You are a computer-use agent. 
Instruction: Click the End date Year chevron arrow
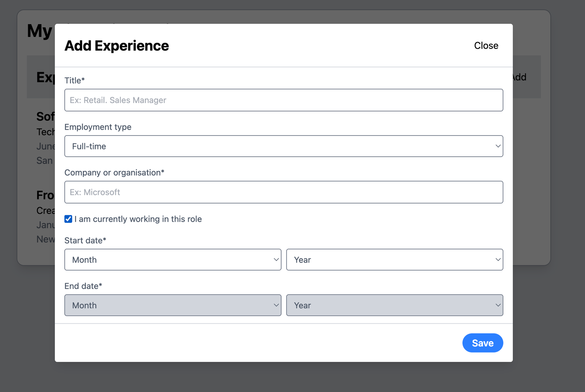point(498,305)
